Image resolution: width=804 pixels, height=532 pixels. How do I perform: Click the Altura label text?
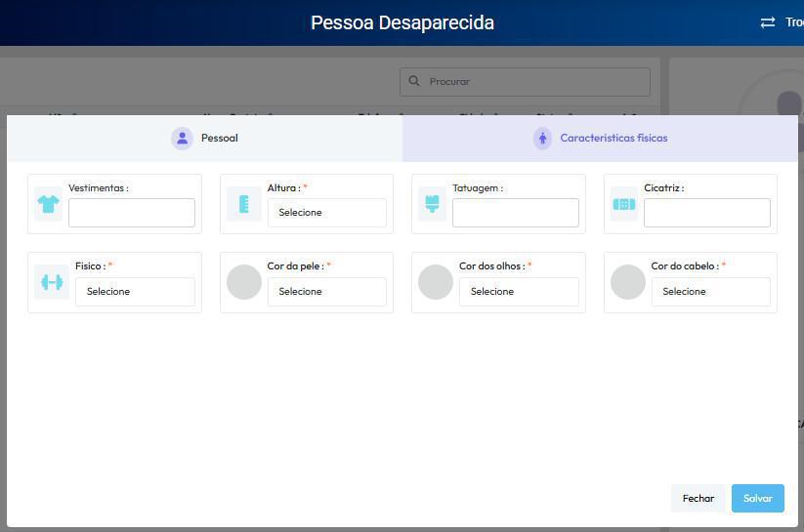[283, 188]
